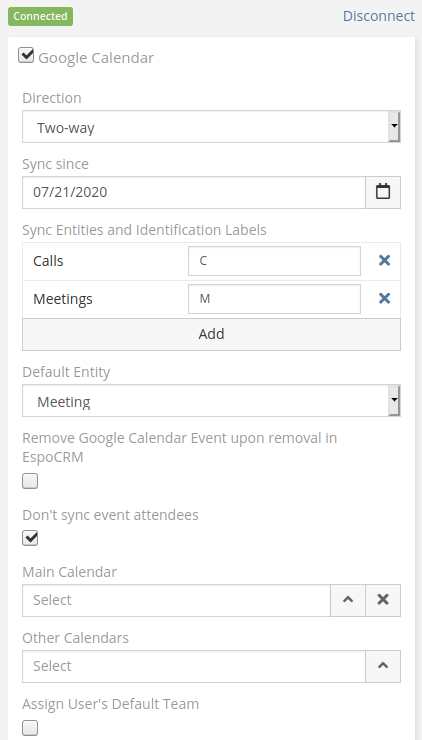Enable Remove Google Calendar Event upon removal
422x740 pixels.
point(30,481)
